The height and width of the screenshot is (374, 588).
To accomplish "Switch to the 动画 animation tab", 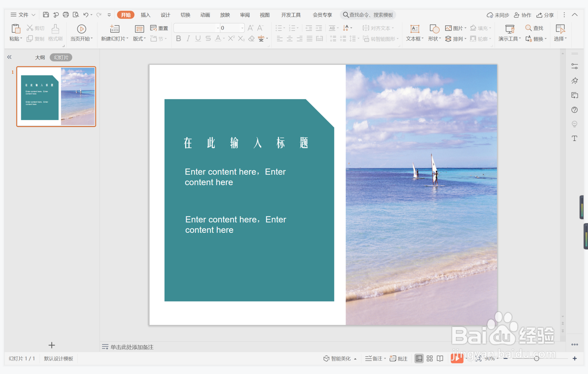I will [205, 15].
